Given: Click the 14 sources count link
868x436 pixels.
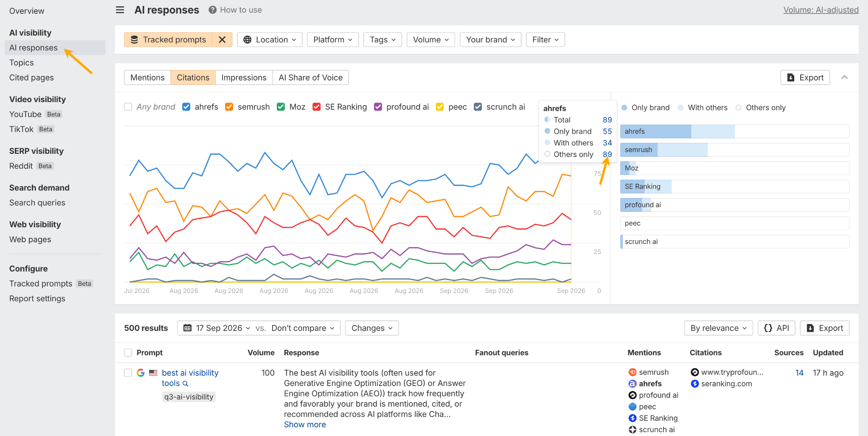Looking at the screenshot, I should coord(799,373).
